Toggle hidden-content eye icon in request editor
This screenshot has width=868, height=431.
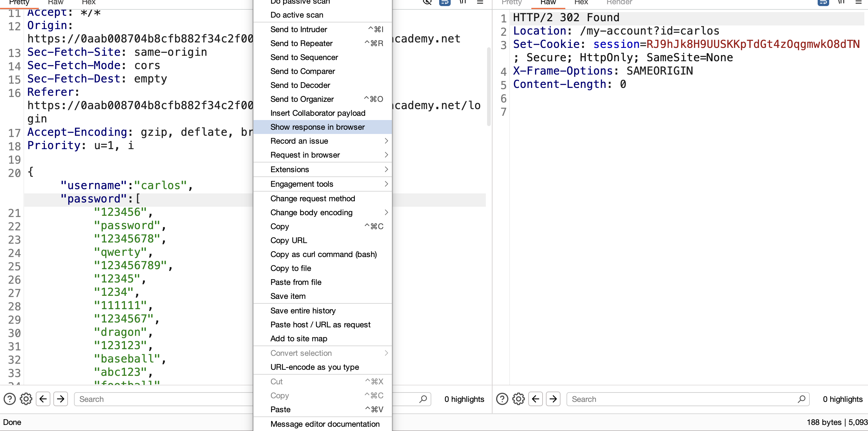(x=427, y=2)
